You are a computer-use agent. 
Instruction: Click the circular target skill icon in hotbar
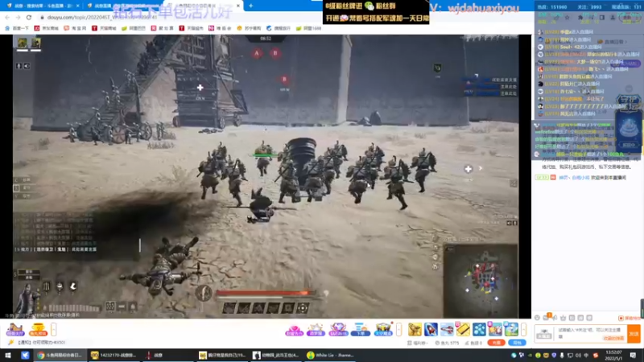click(303, 308)
